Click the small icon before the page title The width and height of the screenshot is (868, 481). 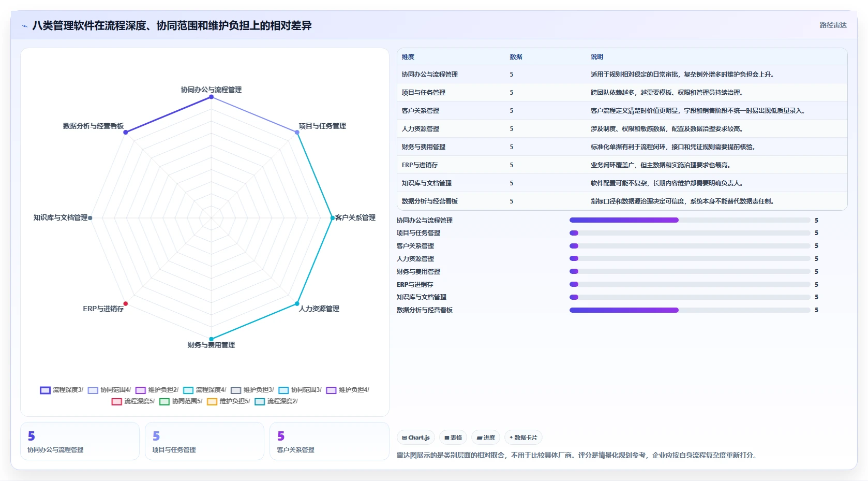24,26
